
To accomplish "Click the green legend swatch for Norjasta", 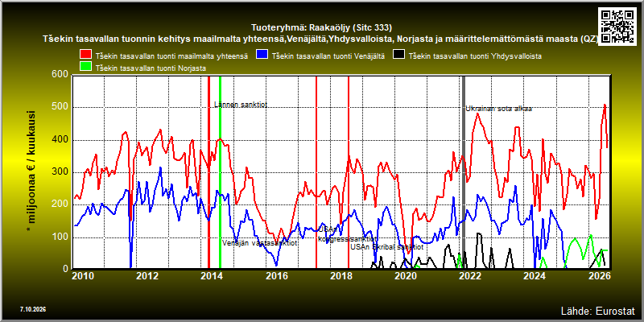I will point(86,68).
